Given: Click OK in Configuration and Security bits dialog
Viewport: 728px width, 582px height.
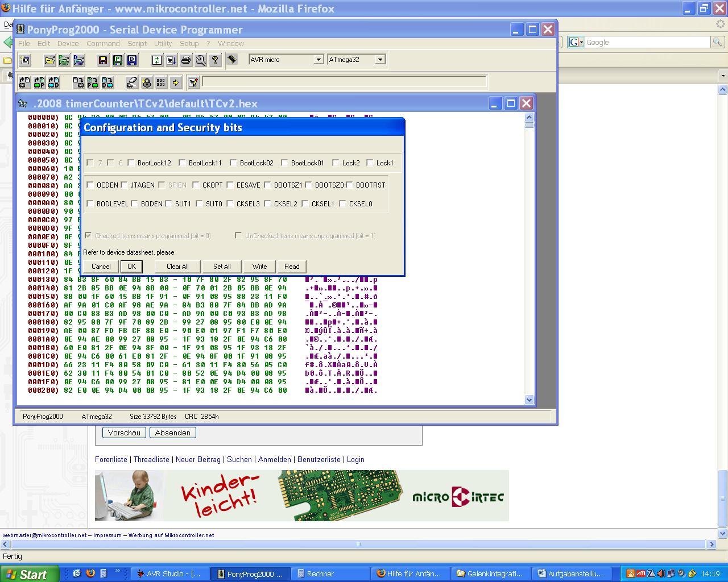Looking at the screenshot, I should pos(131,267).
